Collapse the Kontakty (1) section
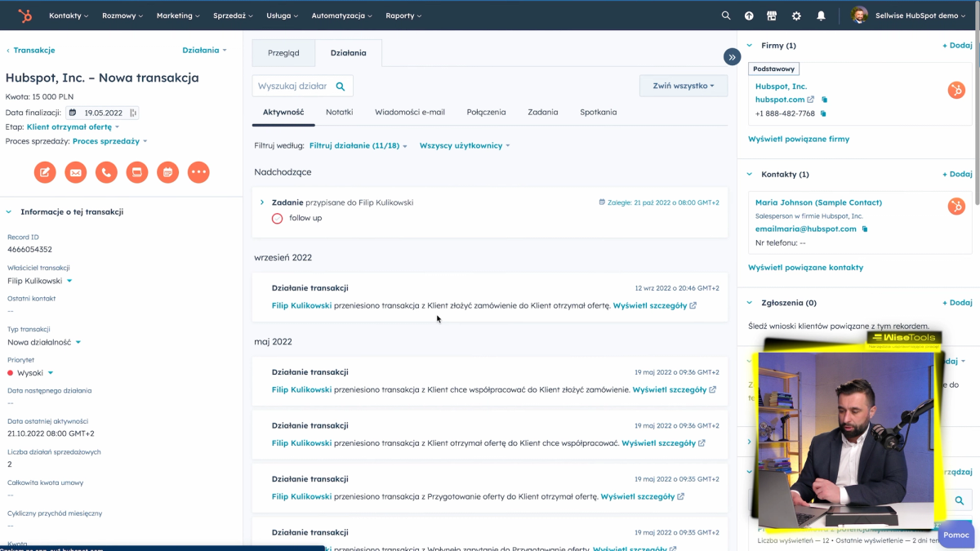The image size is (980, 551). 750,175
